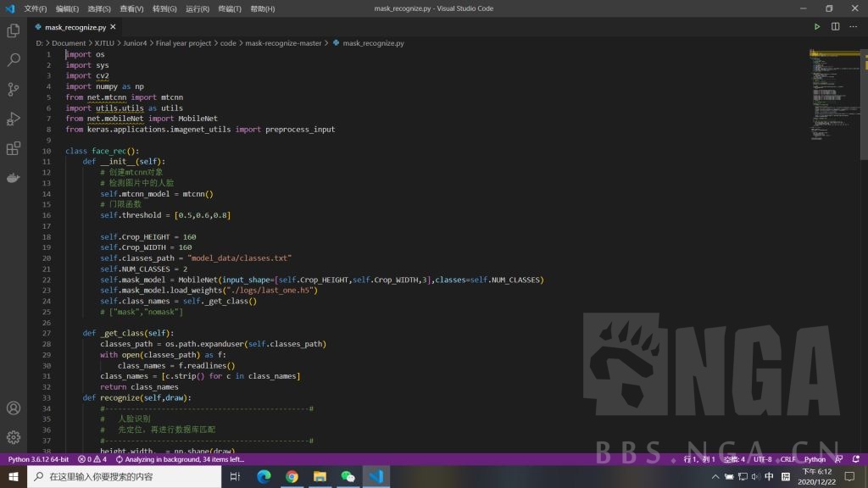Open the Docker view in activity bar
Screen dimensions: 868x488
point(14,178)
